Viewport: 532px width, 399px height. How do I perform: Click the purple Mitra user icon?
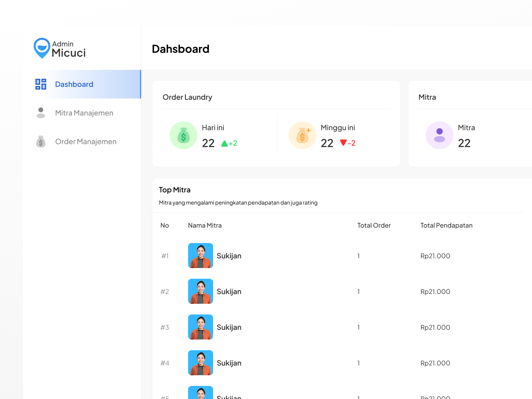pyautogui.click(x=439, y=135)
